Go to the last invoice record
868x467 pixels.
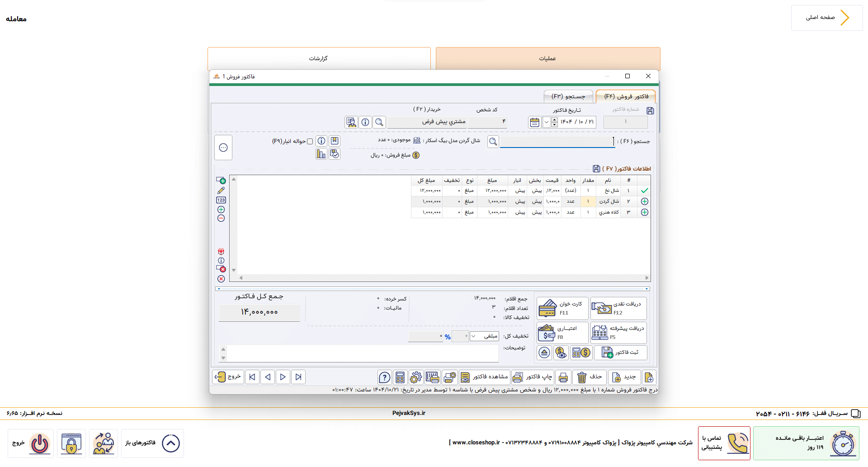(x=298, y=377)
